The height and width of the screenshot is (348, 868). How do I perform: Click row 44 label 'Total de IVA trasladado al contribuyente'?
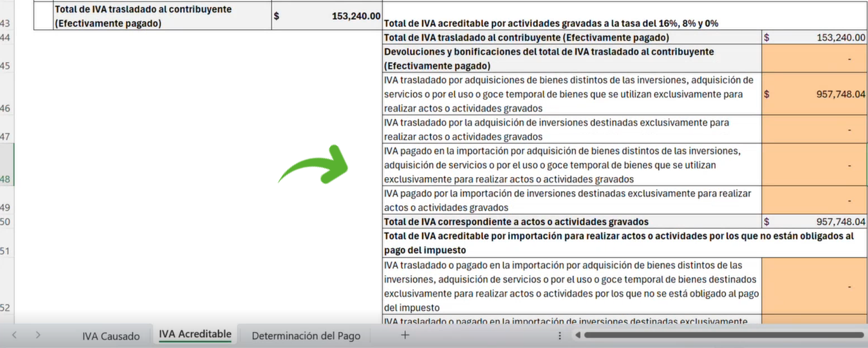pos(572,38)
